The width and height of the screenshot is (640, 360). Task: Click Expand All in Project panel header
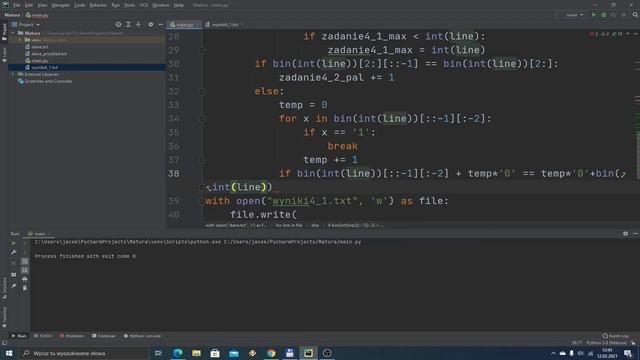click(129, 24)
